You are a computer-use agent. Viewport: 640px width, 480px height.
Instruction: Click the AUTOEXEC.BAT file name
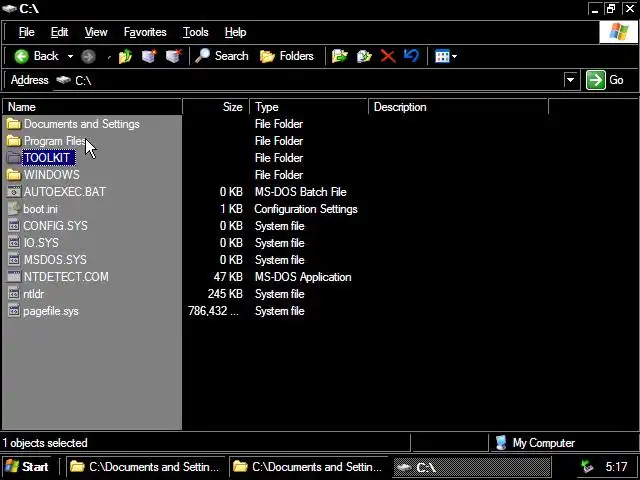pyautogui.click(x=64, y=192)
